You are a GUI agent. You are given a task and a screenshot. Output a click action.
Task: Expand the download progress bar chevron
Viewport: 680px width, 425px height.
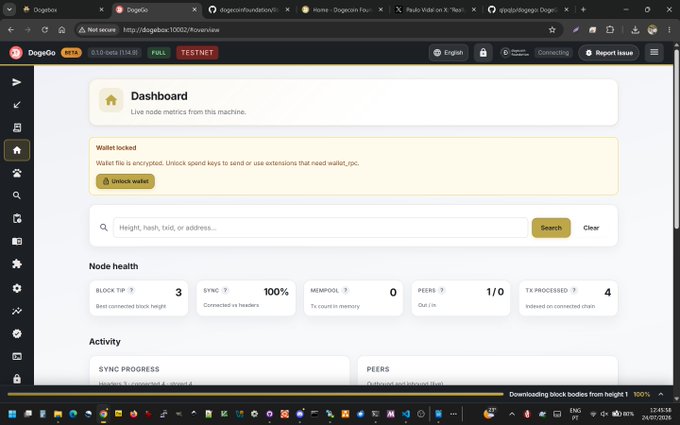(660, 394)
